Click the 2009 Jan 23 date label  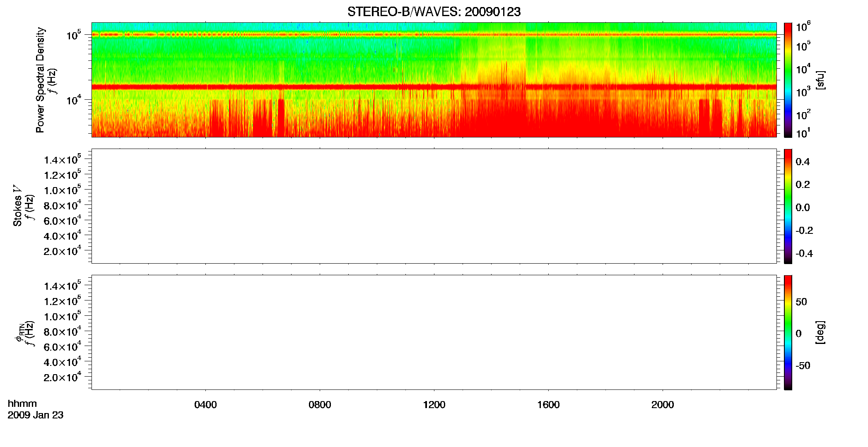36,415
